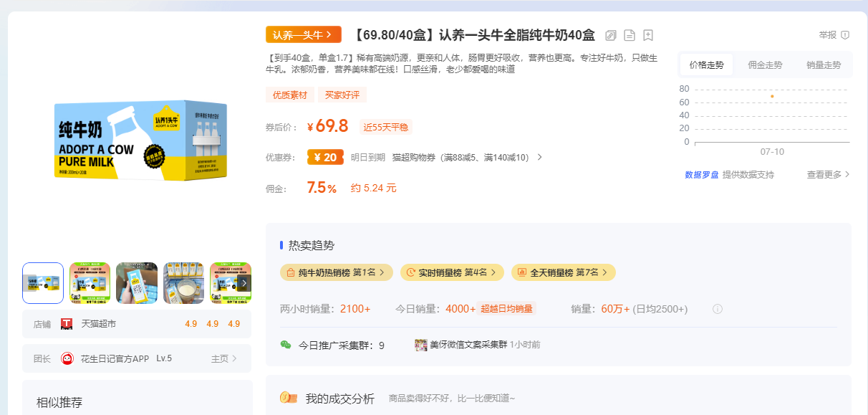Click the bookmark add icon after title

(x=648, y=35)
